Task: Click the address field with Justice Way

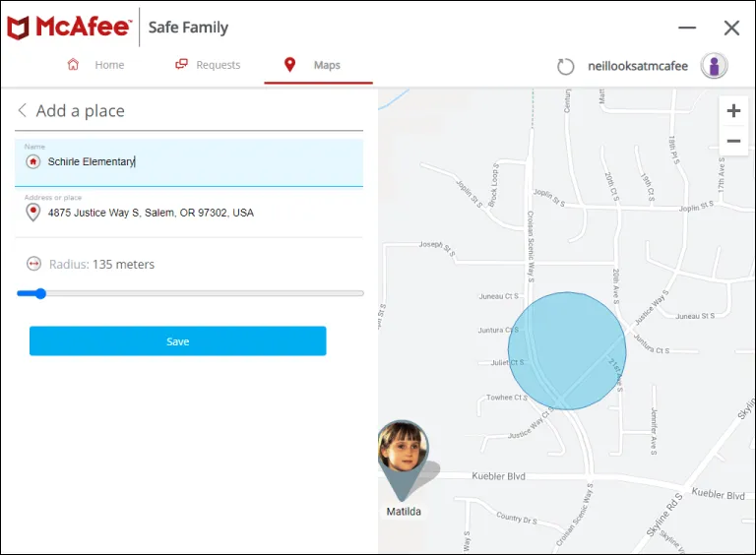Action: pyautogui.click(x=197, y=213)
